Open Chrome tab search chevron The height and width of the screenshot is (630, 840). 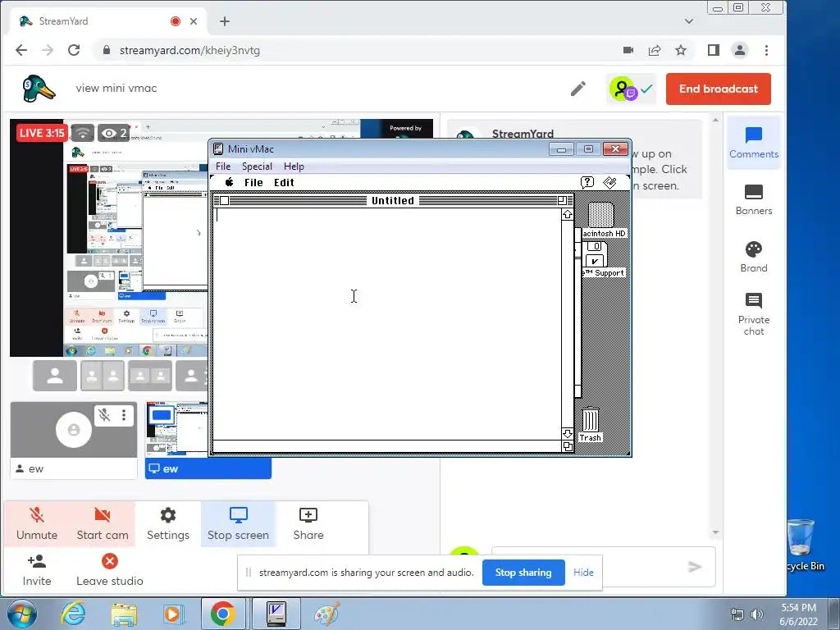689,21
